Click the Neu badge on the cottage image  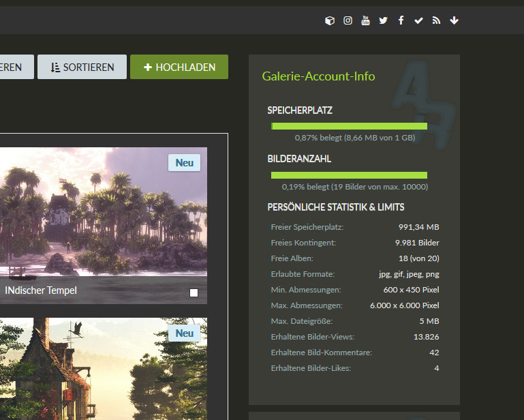pyautogui.click(x=185, y=333)
